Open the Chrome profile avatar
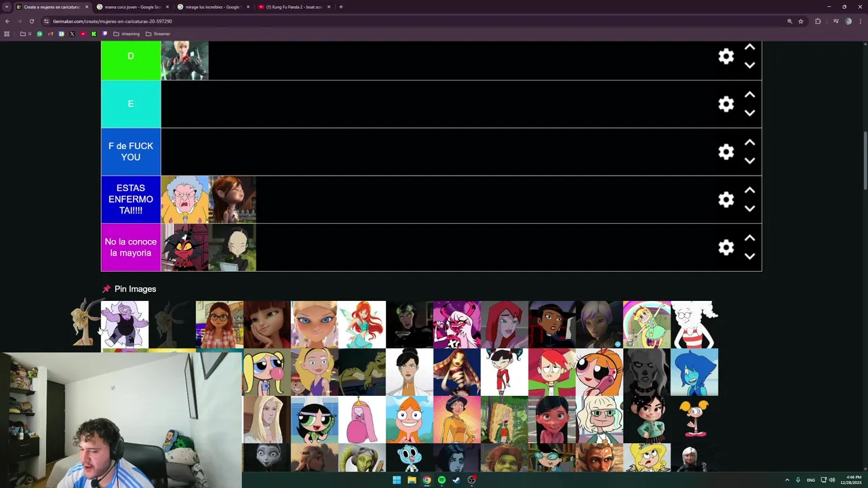The height and width of the screenshot is (488, 868). [x=848, y=21]
